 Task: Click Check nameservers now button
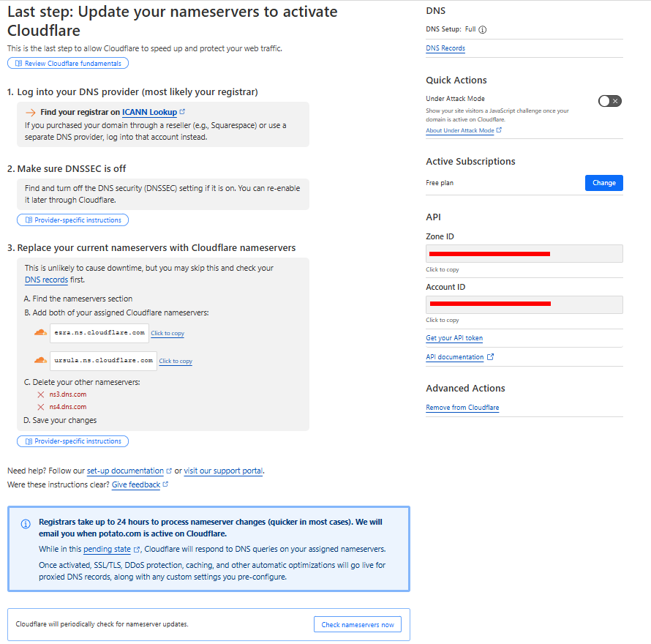click(358, 624)
